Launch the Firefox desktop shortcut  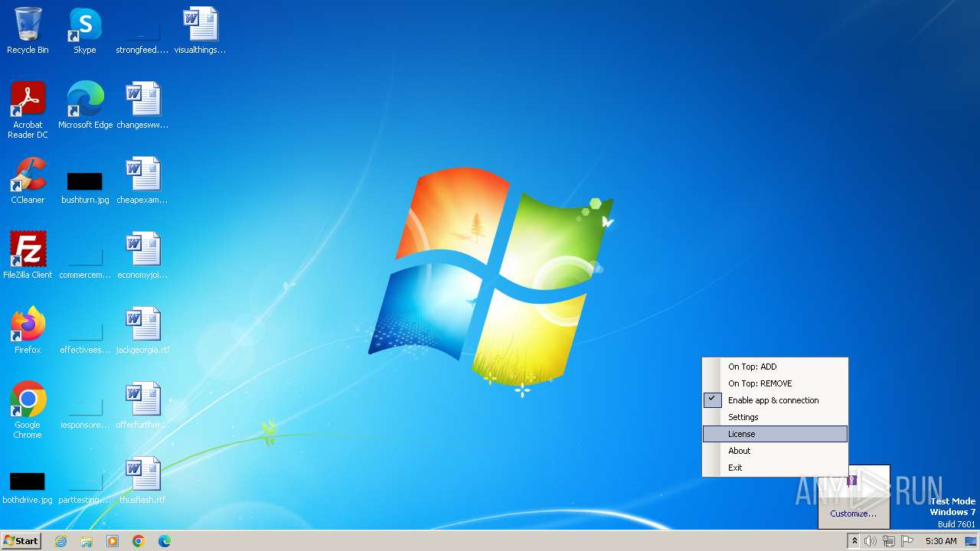[x=28, y=331]
